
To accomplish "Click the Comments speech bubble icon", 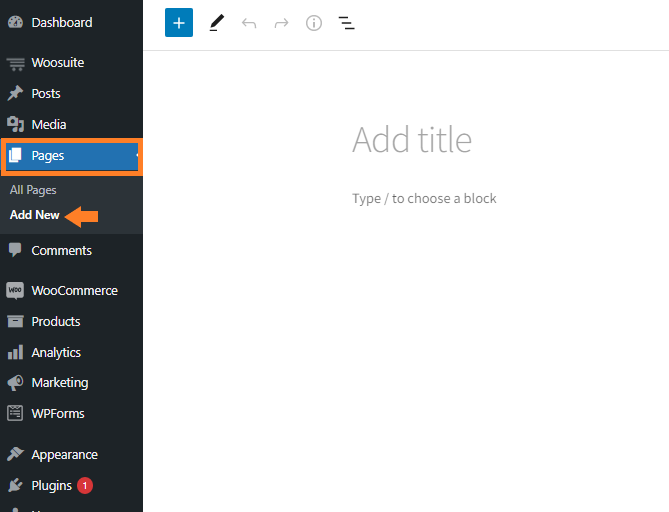I will 15,250.
